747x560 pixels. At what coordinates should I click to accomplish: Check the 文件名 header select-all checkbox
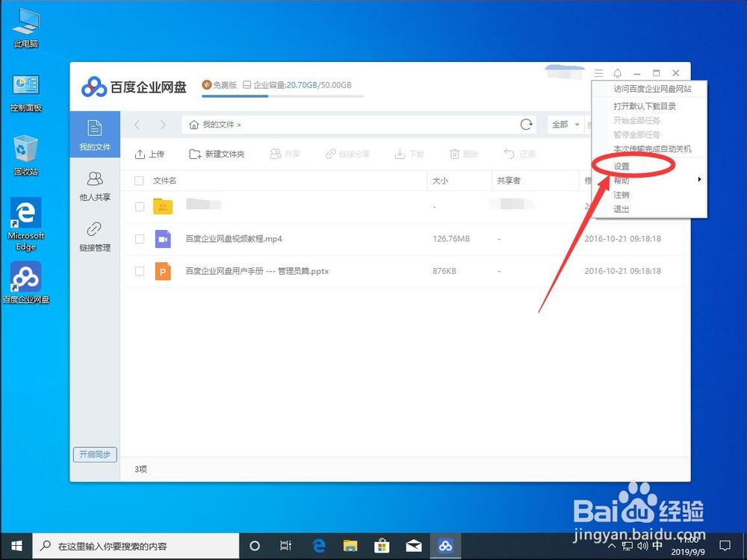pyautogui.click(x=139, y=180)
